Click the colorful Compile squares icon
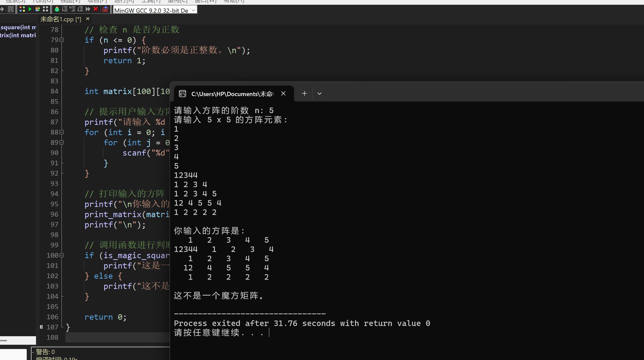Screen dimensions: 644x360 [x=22, y=9]
